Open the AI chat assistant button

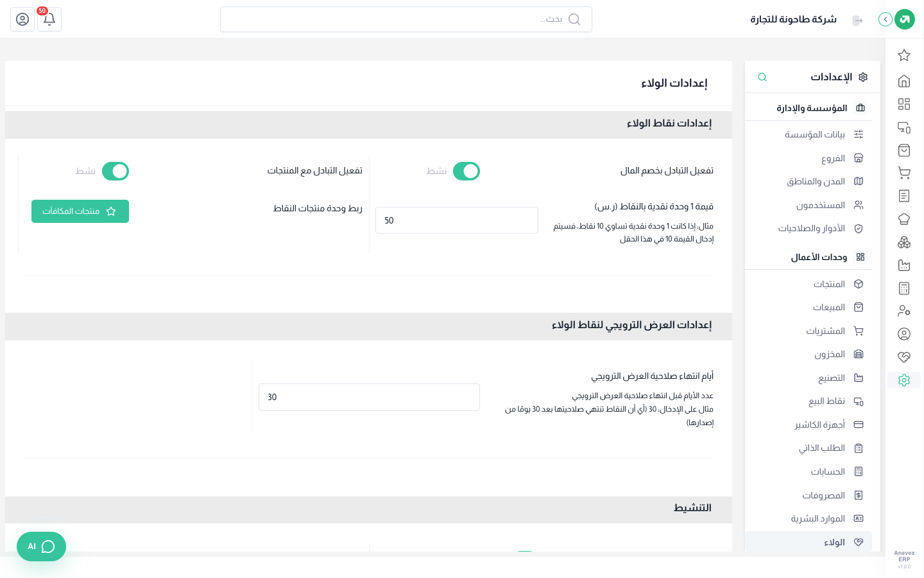pyautogui.click(x=41, y=547)
